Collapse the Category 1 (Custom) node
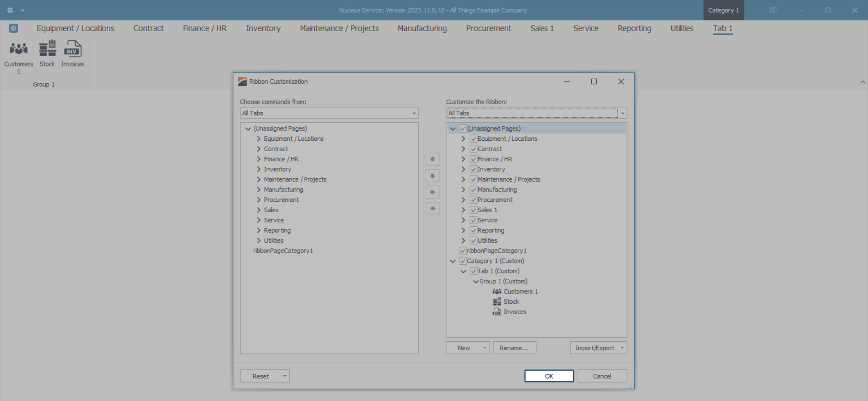The width and height of the screenshot is (868, 401). click(x=453, y=261)
